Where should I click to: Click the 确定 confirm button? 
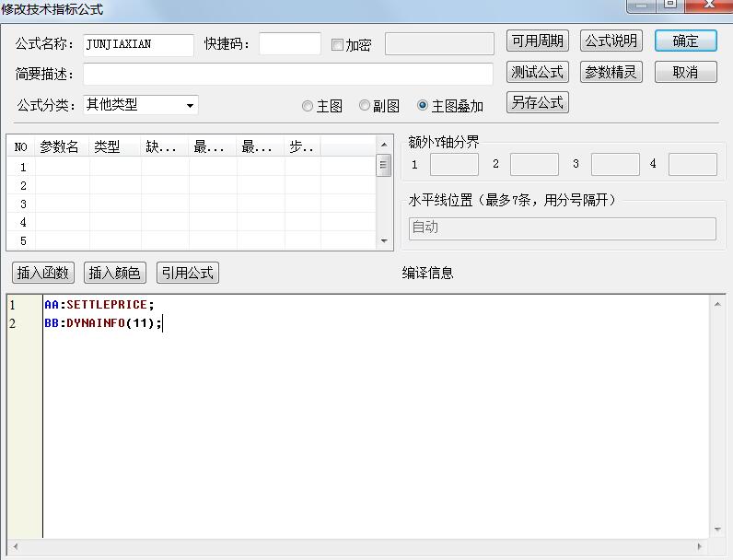(x=685, y=41)
